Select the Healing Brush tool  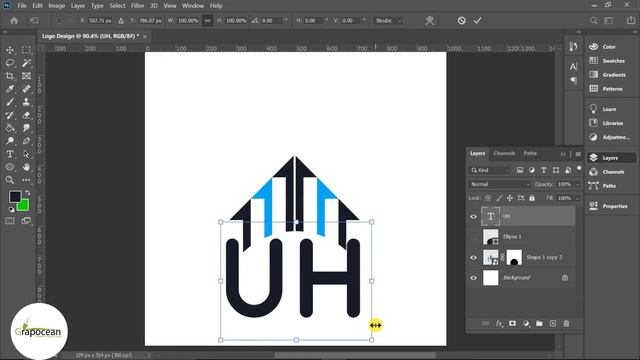26,89
